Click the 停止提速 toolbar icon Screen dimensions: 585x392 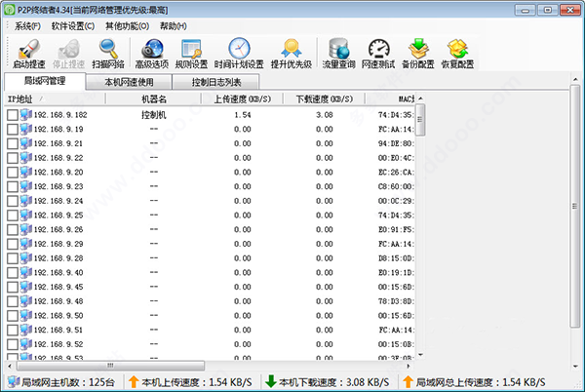pyautogui.click(x=69, y=49)
